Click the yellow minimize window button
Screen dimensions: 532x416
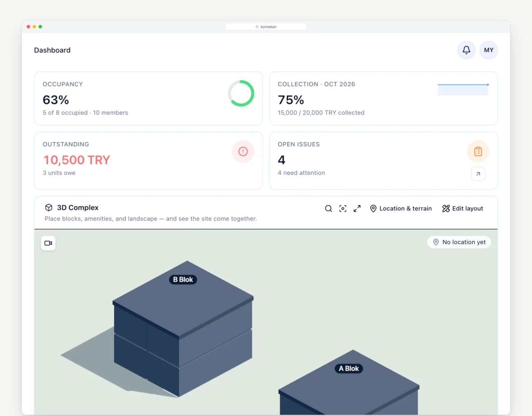click(34, 27)
